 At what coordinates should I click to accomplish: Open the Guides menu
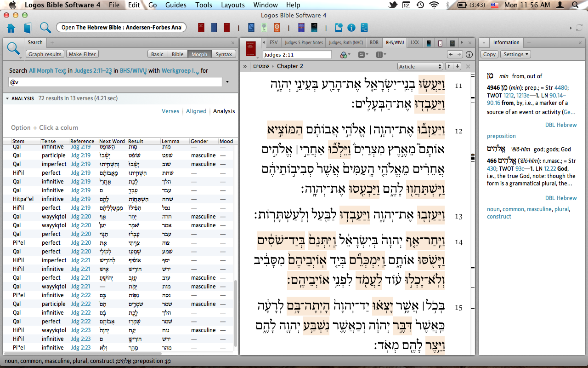click(x=176, y=5)
